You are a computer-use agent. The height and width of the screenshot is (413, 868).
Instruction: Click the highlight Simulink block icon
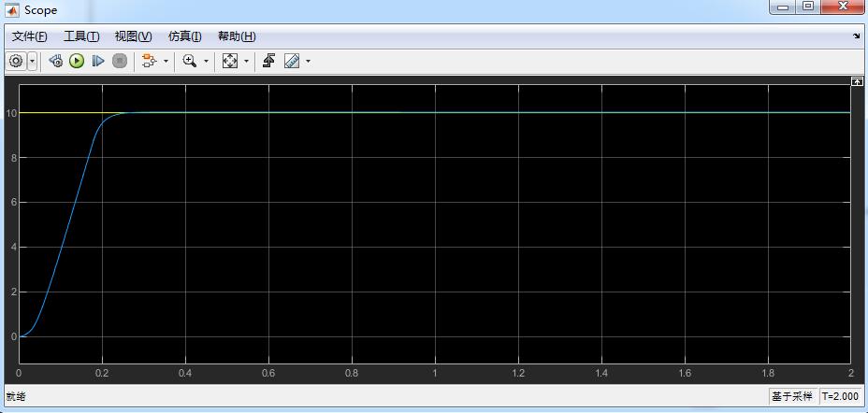149,61
